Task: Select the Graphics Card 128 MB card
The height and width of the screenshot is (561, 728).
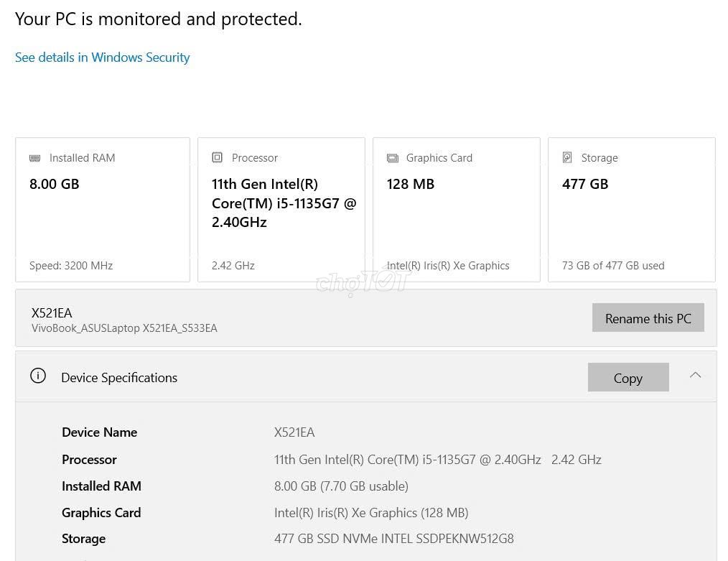Action: point(456,210)
